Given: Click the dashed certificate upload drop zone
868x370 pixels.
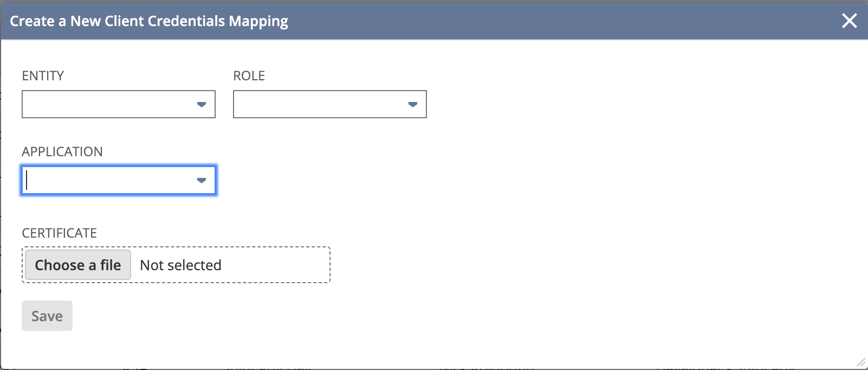Looking at the screenshot, I should tap(176, 265).
